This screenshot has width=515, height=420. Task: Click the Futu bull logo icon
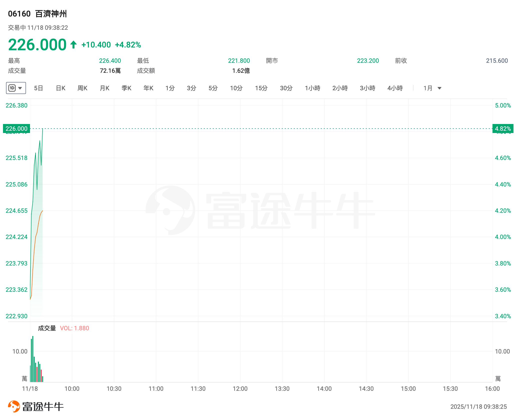pyautogui.click(x=14, y=406)
